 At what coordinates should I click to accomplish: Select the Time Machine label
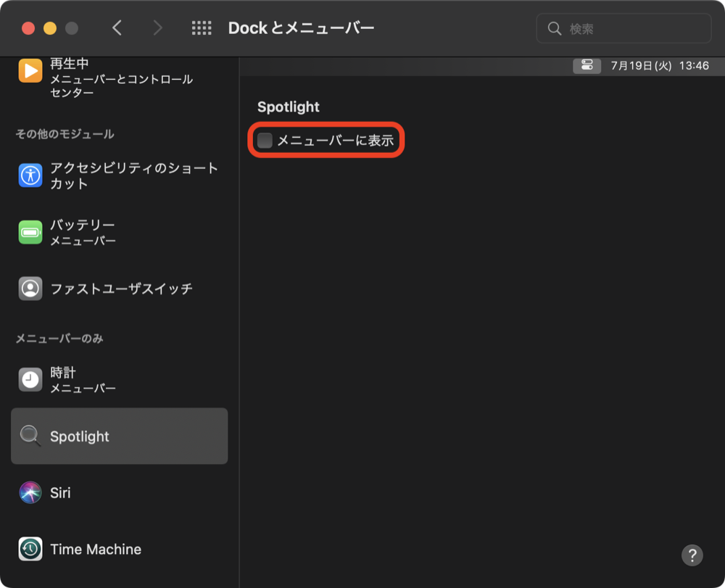click(96, 549)
